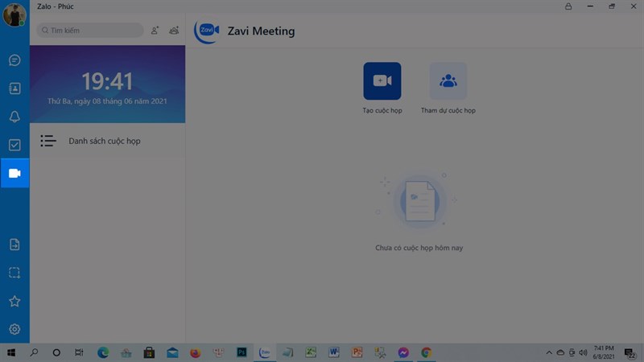Switch to Zalo on taskbar

[x=265, y=352]
